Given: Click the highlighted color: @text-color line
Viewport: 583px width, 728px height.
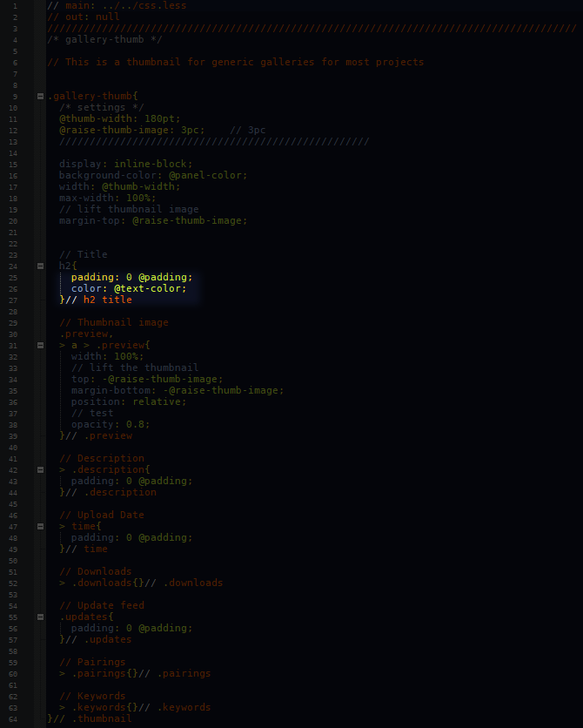Looking at the screenshot, I should click(x=128, y=288).
